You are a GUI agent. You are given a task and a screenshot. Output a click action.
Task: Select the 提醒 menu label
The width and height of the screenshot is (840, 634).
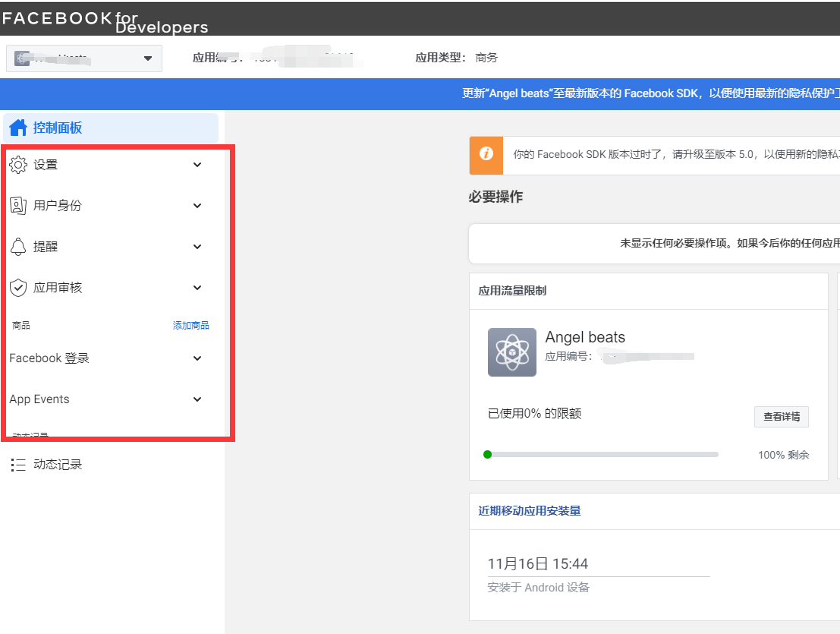click(46, 247)
